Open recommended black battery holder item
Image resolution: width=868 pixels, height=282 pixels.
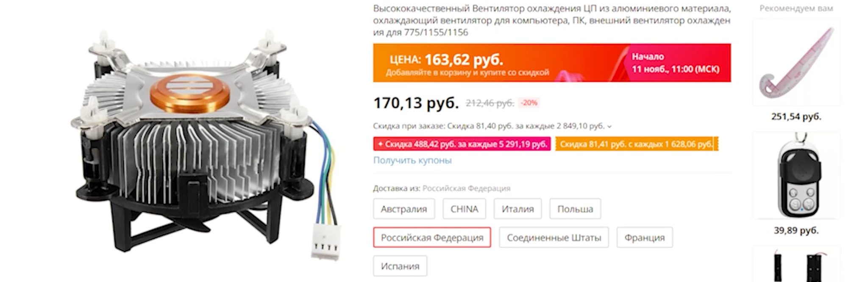pyautogui.click(x=796, y=264)
